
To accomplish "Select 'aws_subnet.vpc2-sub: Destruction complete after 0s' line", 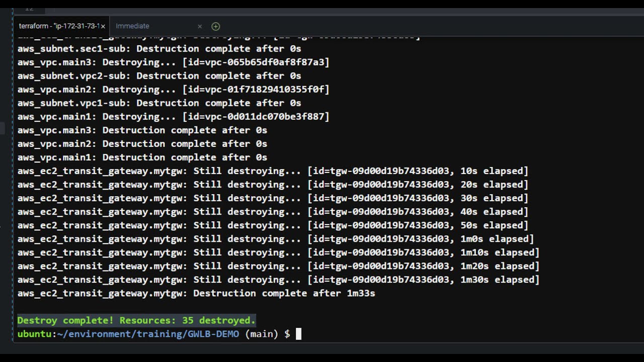I will [x=159, y=76].
